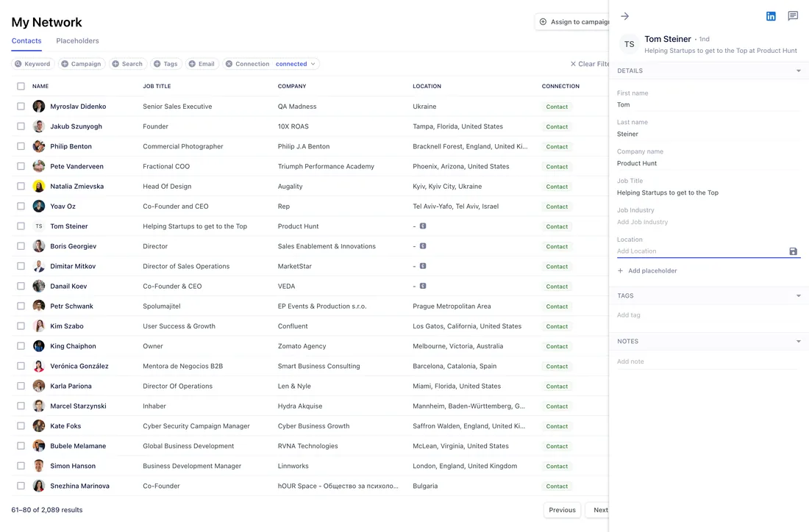809x532 pixels.
Task: Tick the checkbox for Myroslav Didenko
Action: pos(21,107)
